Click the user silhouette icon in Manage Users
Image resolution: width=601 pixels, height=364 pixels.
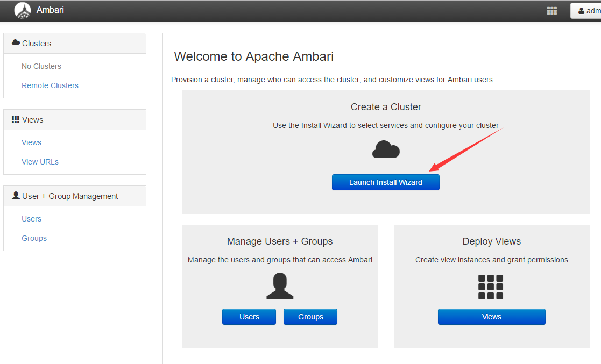pyautogui.click(x=280, y=286)
